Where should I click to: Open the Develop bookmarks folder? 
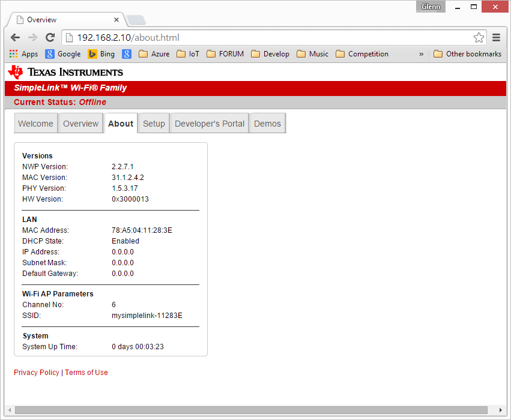point(270,54)
